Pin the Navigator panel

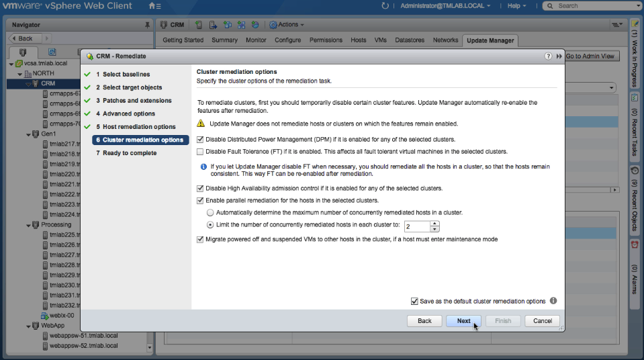point(148,25)
